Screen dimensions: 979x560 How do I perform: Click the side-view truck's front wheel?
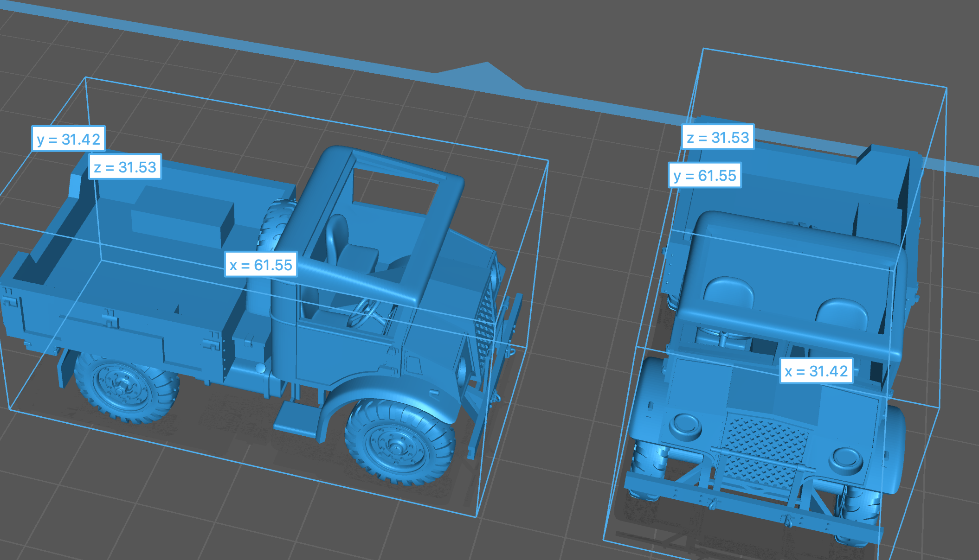[x=397, y=444]
